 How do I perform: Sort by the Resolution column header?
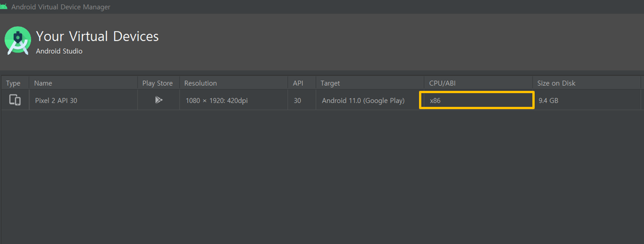click(x=234, y=83)
